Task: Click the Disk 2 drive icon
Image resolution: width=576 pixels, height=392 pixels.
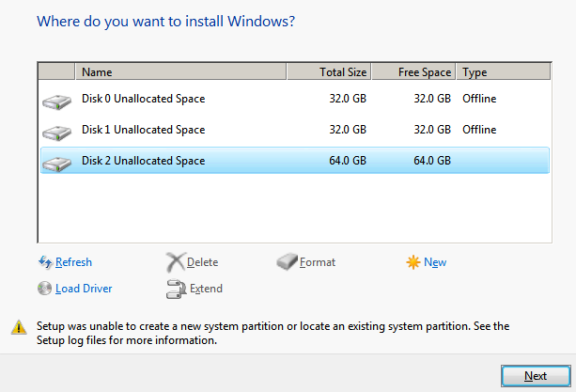Action: coord(56,164)
